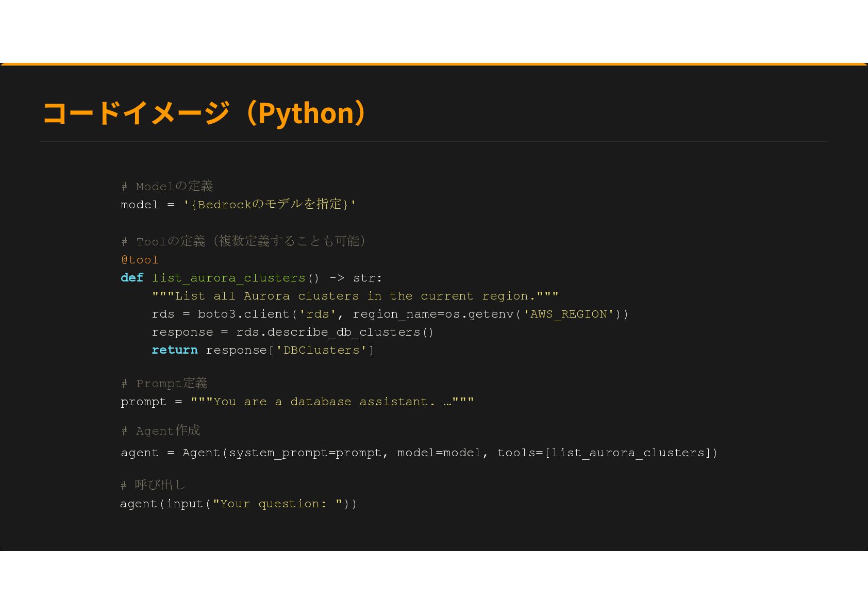This screenshot has height=614, width=868.
Task: Click the rds.describe_db_clusters() call
Action: click(x=335, y=333)
